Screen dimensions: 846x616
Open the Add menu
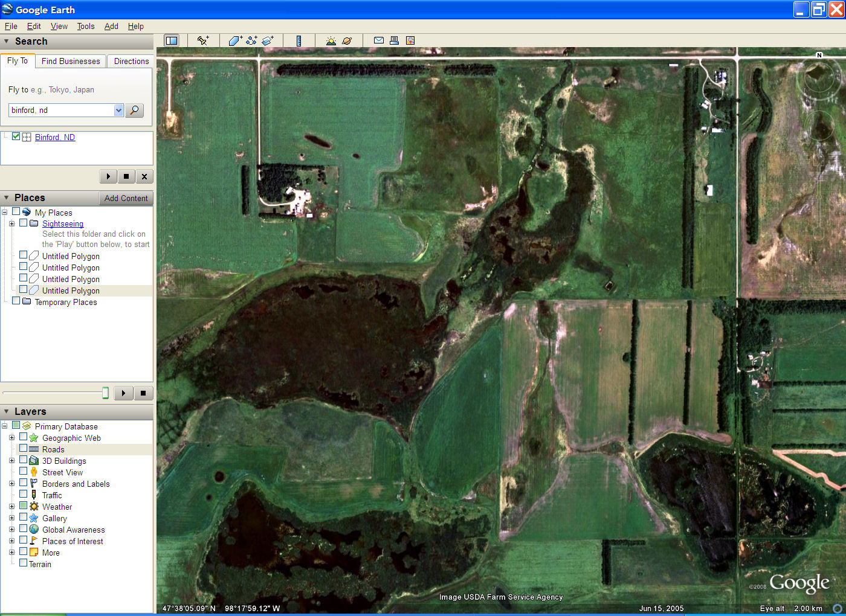(x=111, y=26)
